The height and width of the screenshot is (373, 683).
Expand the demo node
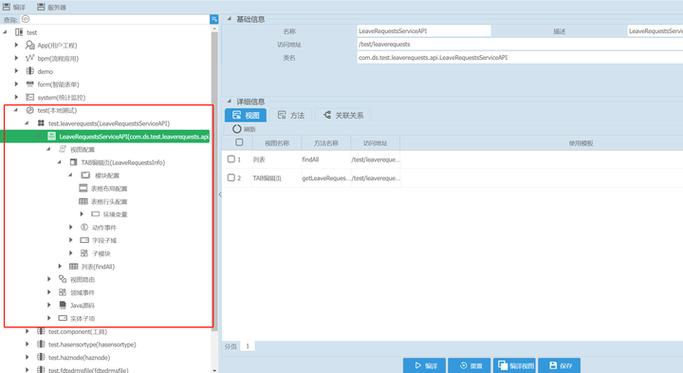tap(17, 71)
